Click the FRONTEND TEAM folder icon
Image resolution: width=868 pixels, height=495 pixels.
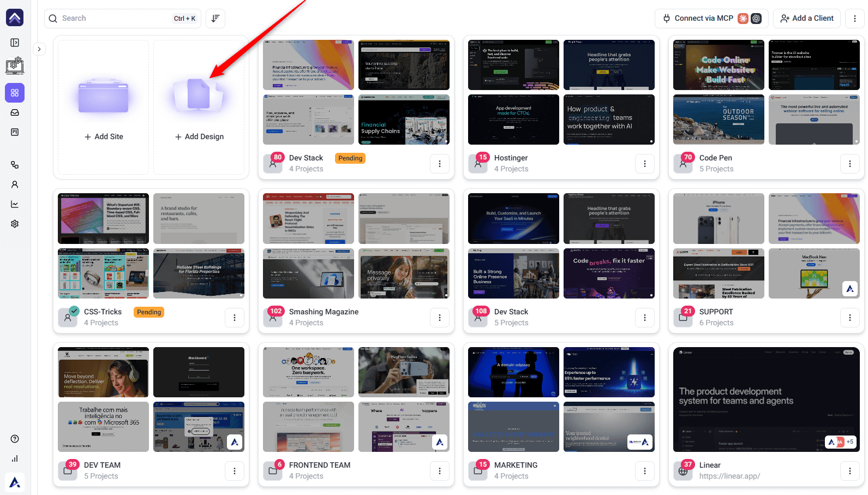273,471
